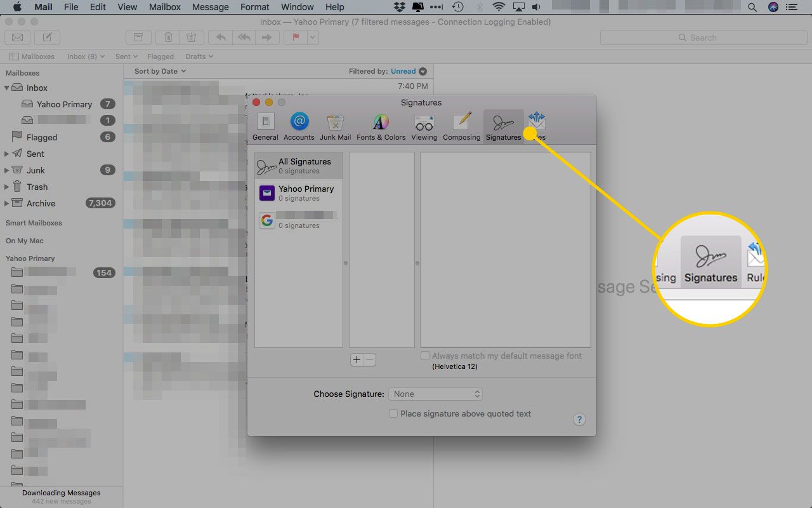Screen dimensions: 812x508
Task: Click the plus button to add signature
Action: click(x=357, y=360)
